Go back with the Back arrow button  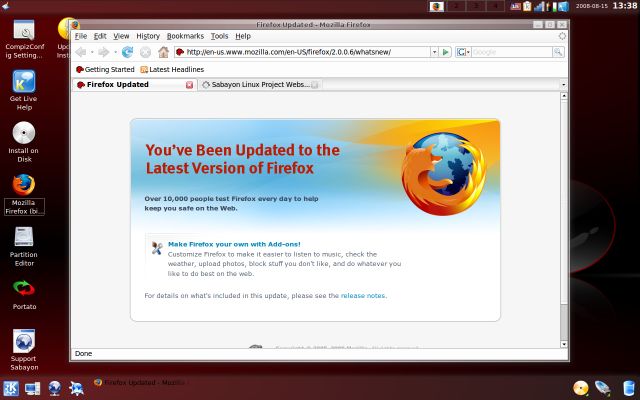(x=81, y=52)
